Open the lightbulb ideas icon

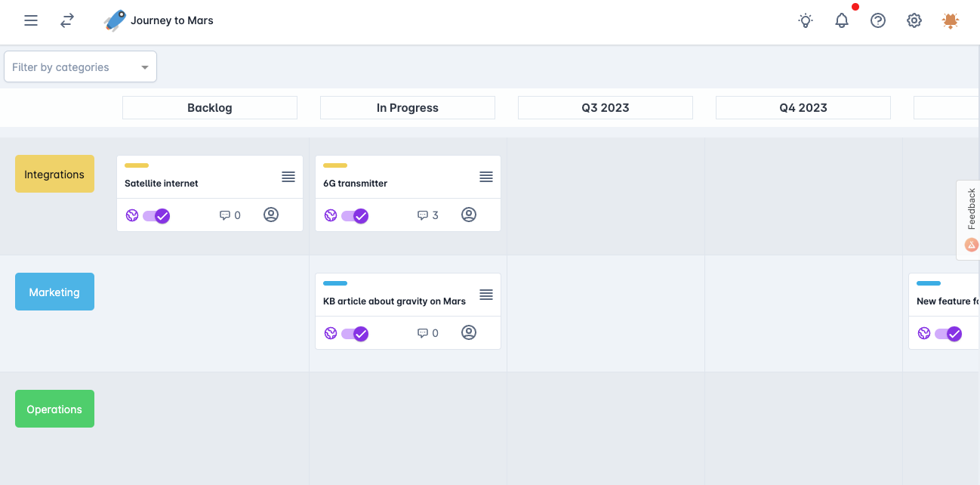pyautogui.click(x=806, y=20)
